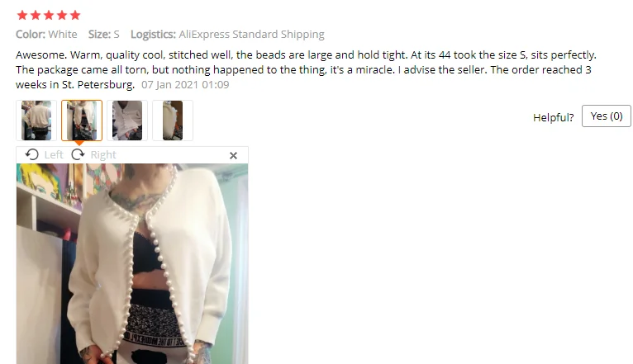The width and height of the screenshot is (633, 364).
Task: Mark review helpful with Yes (0) button
Action: pyautogui.click(x=607, y=116)
